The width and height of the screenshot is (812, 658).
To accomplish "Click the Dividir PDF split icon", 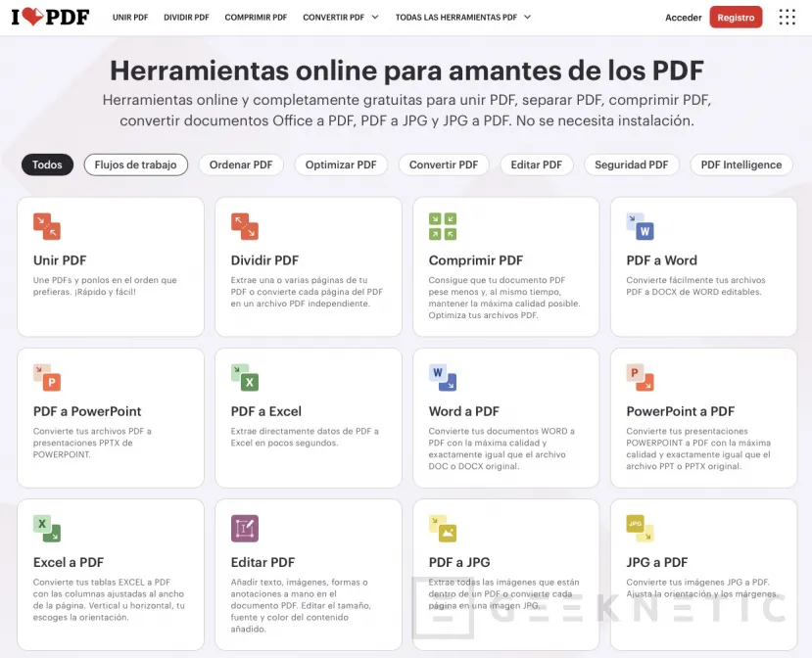I will tap(245, 226).
